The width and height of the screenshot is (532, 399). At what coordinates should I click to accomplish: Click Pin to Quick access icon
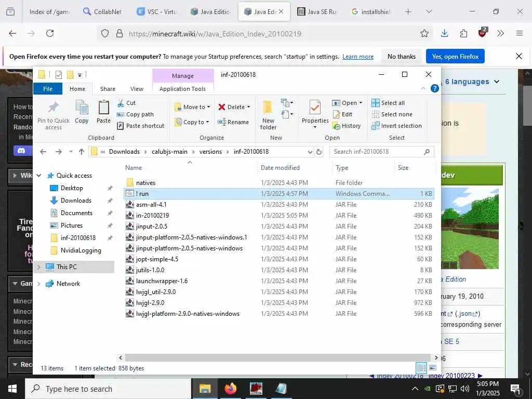point(54,115)
